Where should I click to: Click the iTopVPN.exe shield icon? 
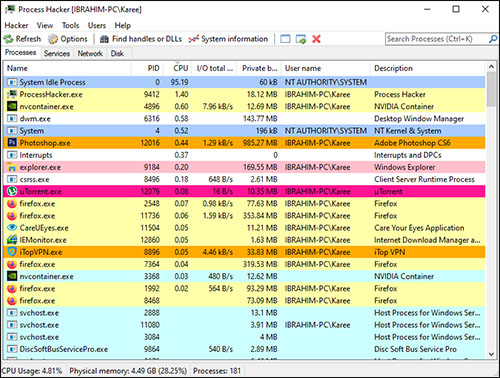point(12,252)
